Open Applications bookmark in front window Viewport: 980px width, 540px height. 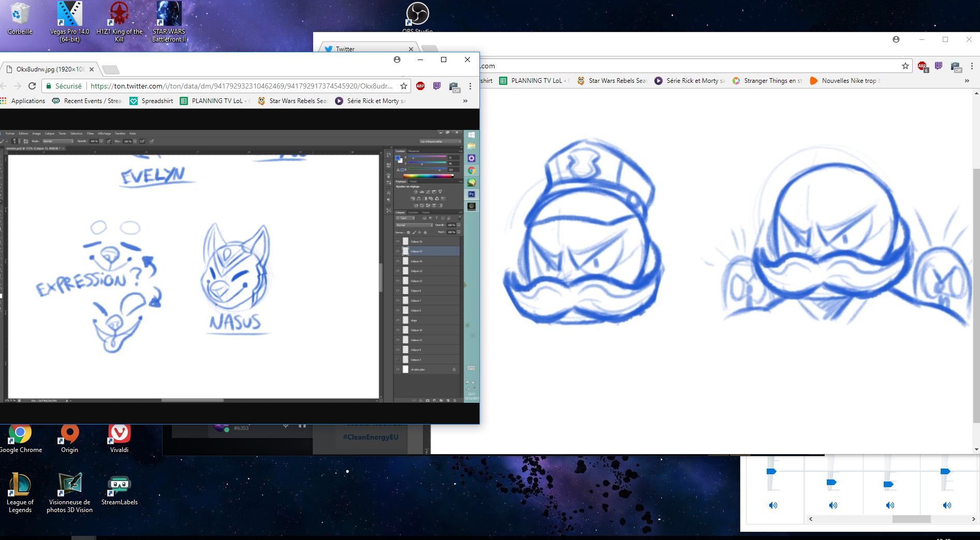tap(23, 101)
